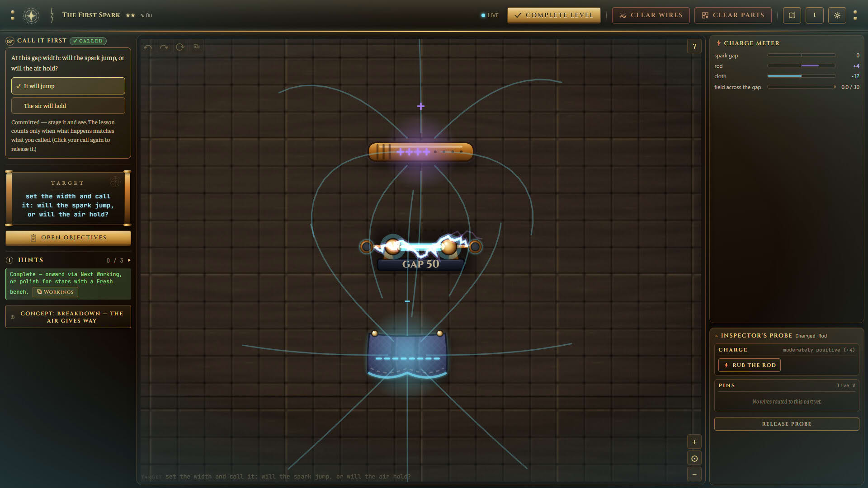The width and height of the screenshot is (868, 488).
Task: Click the circular reset arrow icon in the canvas toolbar
Action: pyautogui.click(x=180, y=47)
